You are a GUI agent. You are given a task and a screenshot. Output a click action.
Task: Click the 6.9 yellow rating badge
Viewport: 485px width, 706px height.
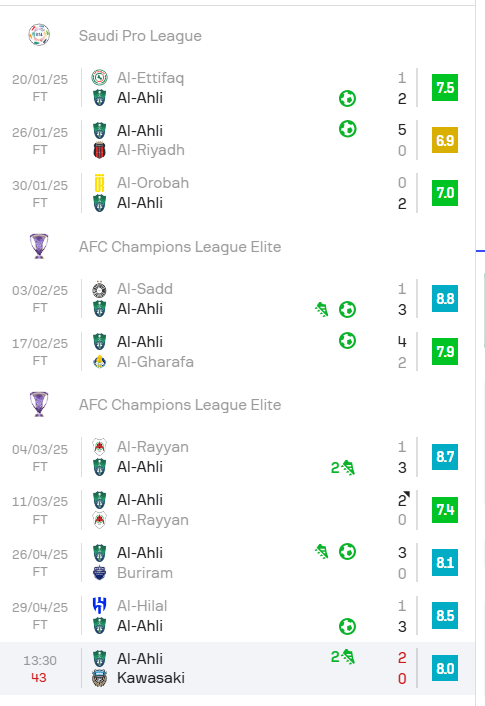[x=444, y=140]
